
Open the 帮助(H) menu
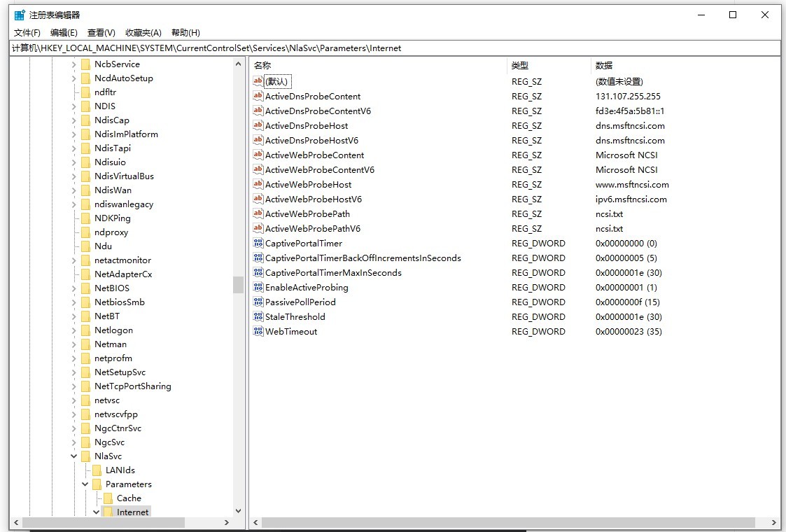185,33
